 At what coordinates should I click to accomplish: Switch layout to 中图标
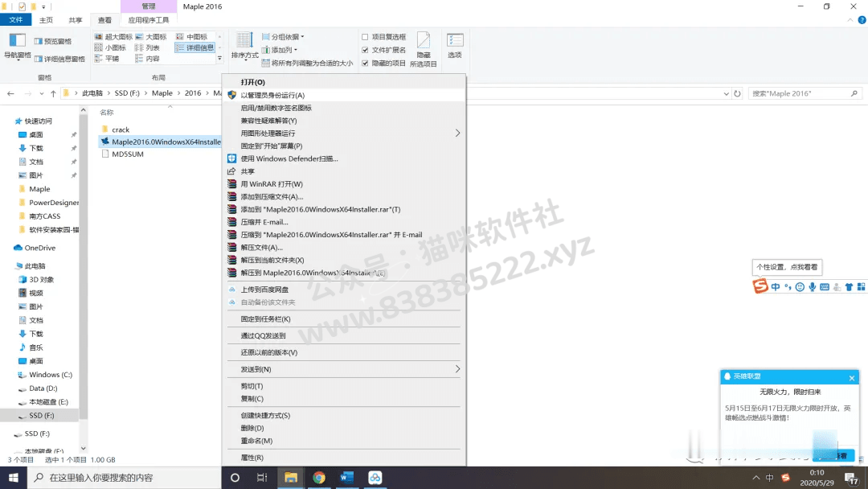[x=191, y=36]
